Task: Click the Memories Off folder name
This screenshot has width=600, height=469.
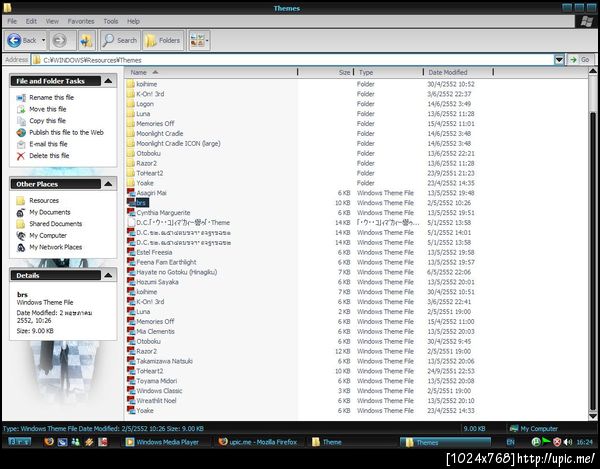Action: [155, 124]
